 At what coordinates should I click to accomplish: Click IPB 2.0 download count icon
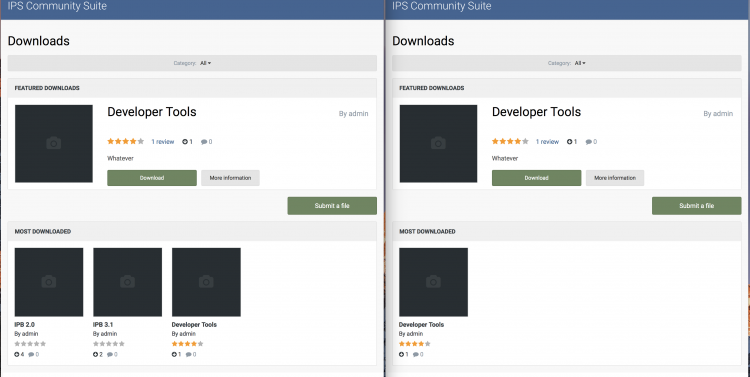[x=17, y=355]
